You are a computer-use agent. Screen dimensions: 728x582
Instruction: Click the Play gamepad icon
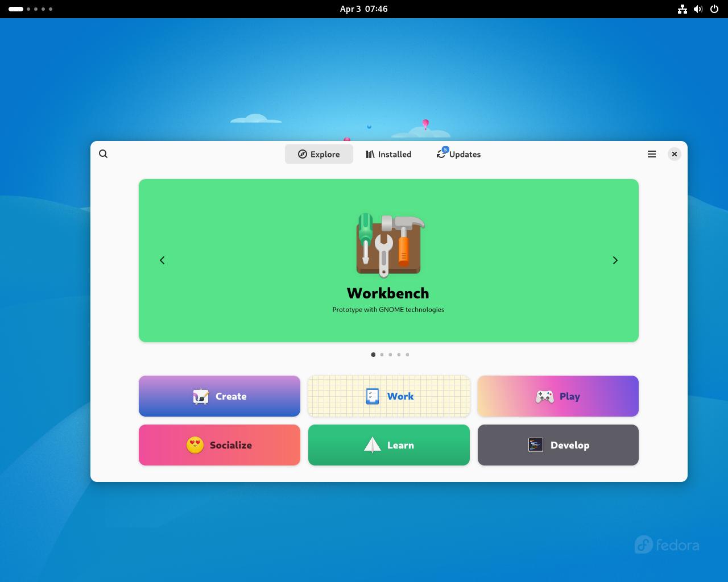544,396
